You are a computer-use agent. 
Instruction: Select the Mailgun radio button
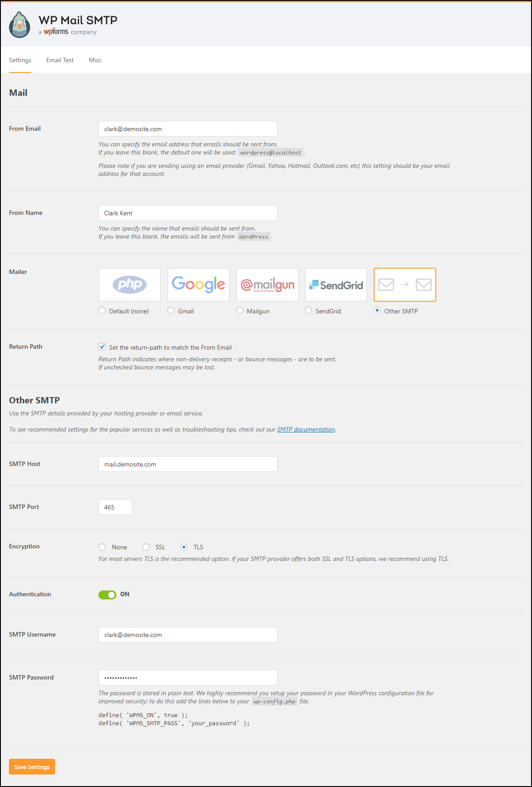coord(240,311)
